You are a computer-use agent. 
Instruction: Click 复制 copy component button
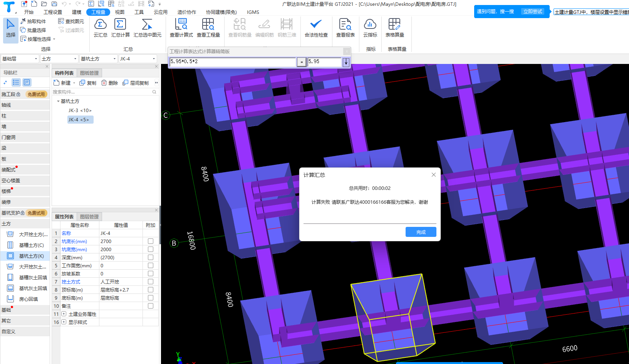click(88, 83)
